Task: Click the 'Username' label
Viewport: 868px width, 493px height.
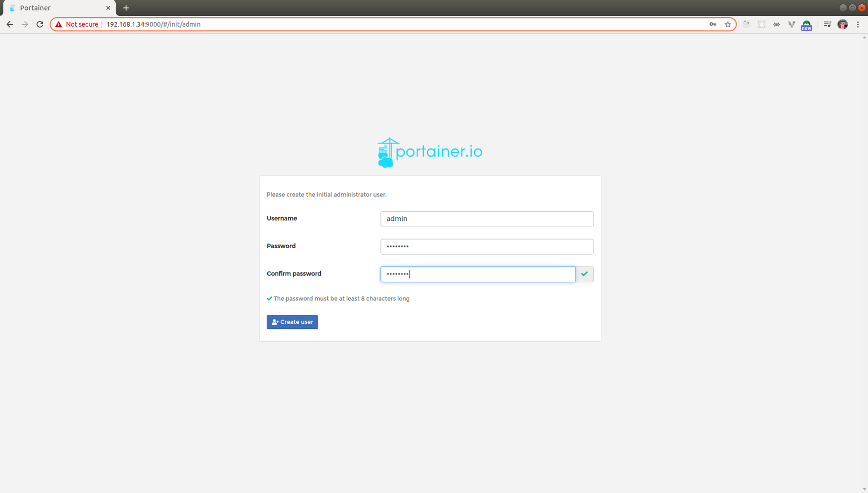Action: pyautogui.click(x=282, y=218)
